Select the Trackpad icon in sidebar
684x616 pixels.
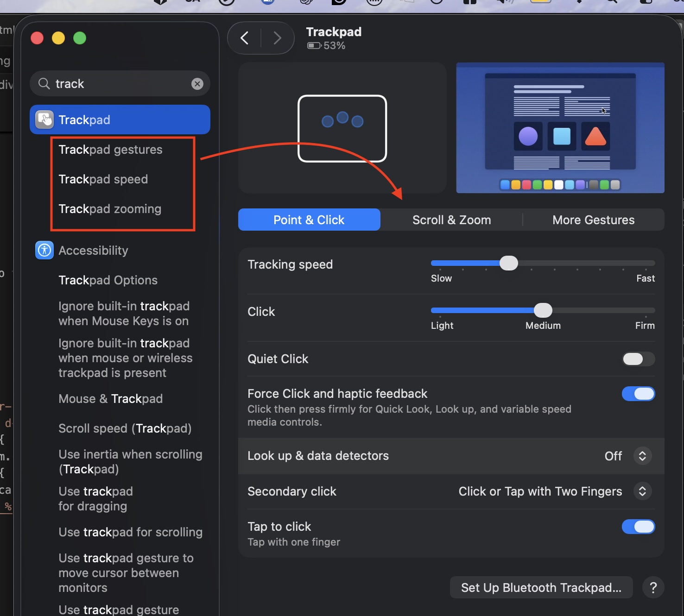(x=44, y=119)
